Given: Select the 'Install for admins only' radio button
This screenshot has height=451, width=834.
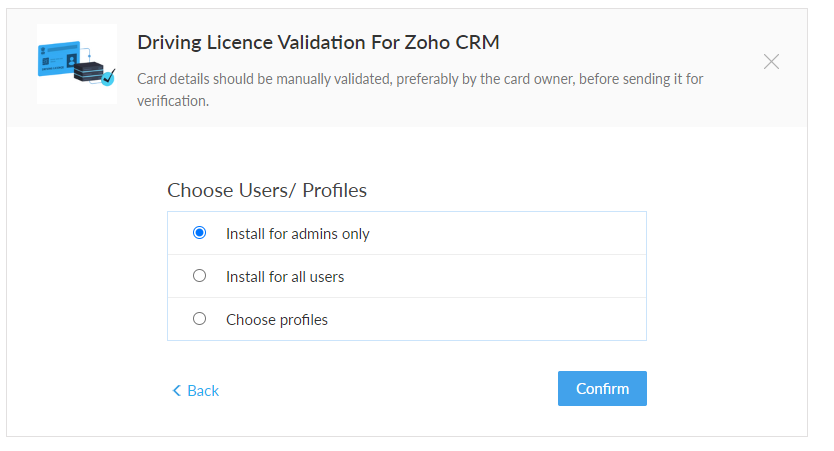Looking at the screenshot, I should (199, 233).
